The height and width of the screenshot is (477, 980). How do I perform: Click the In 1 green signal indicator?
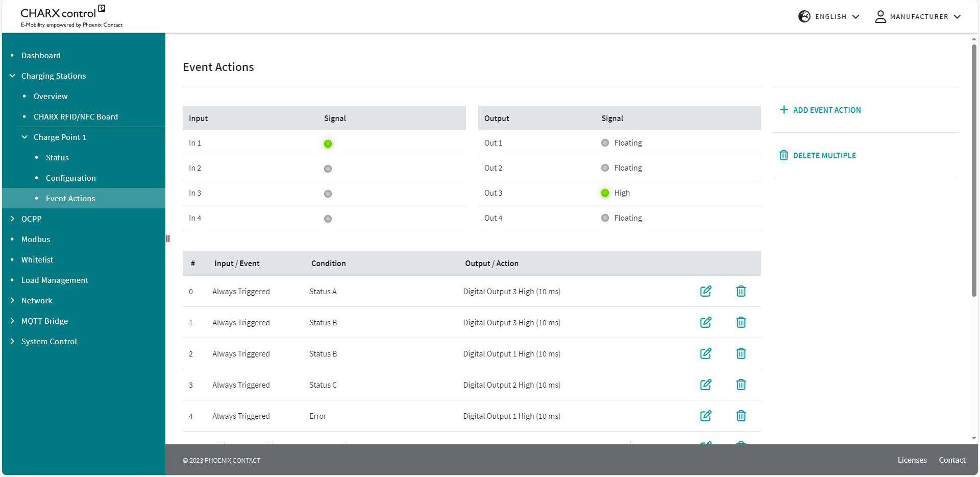[x=328, y=144]
